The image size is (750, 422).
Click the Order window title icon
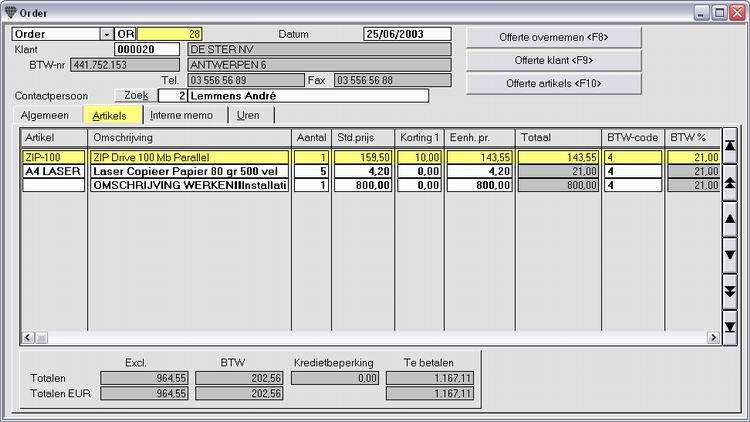(11, 12)
